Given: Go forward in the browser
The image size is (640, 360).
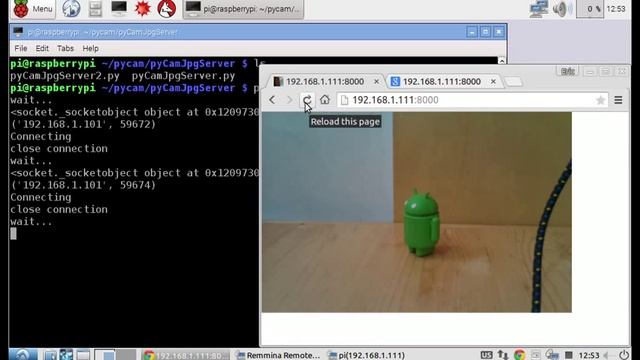Looking at the screenshot, I should point(289,100).
